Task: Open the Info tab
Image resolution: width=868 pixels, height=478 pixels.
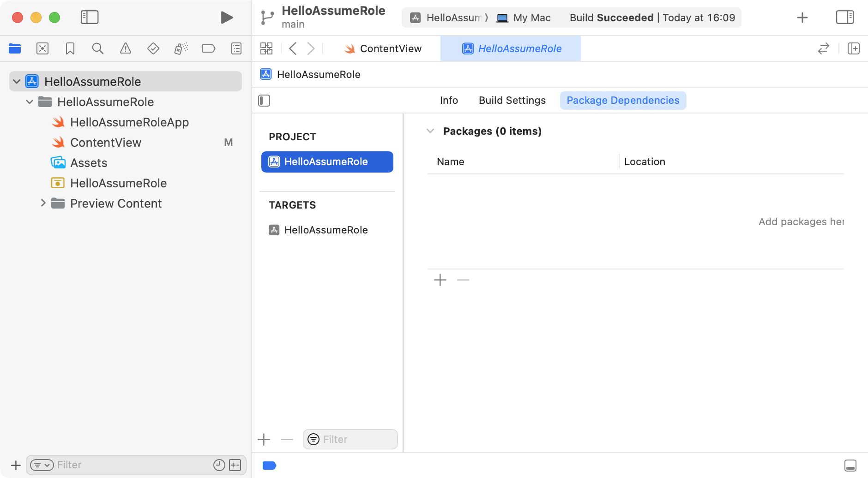Action: (x=449, y=101)
